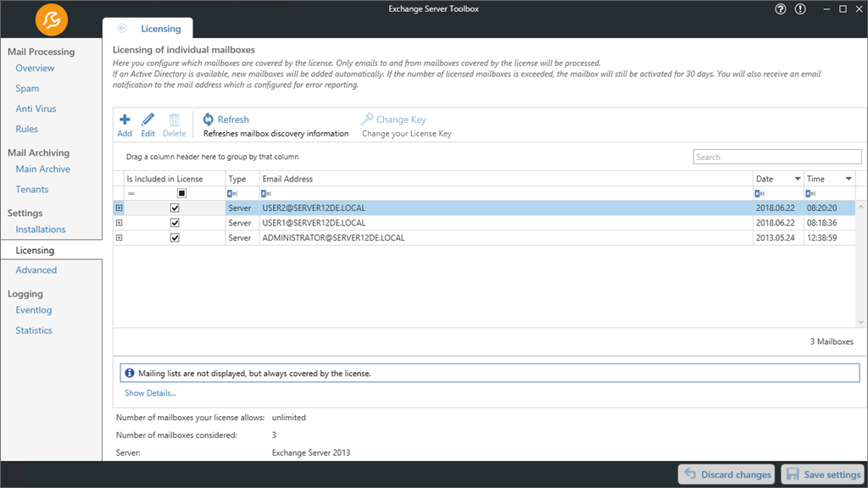
Task: Add a new mailbox with the plus icon
Action: 125,125
